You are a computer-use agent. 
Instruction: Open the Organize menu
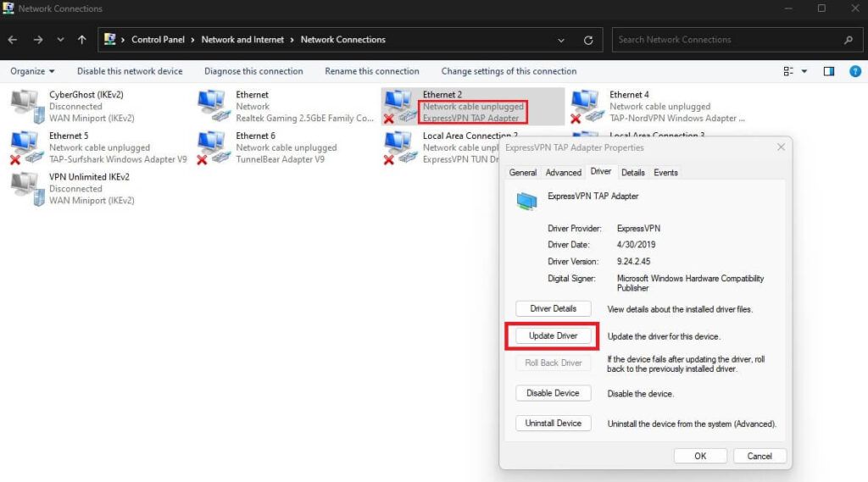(32, 71)
